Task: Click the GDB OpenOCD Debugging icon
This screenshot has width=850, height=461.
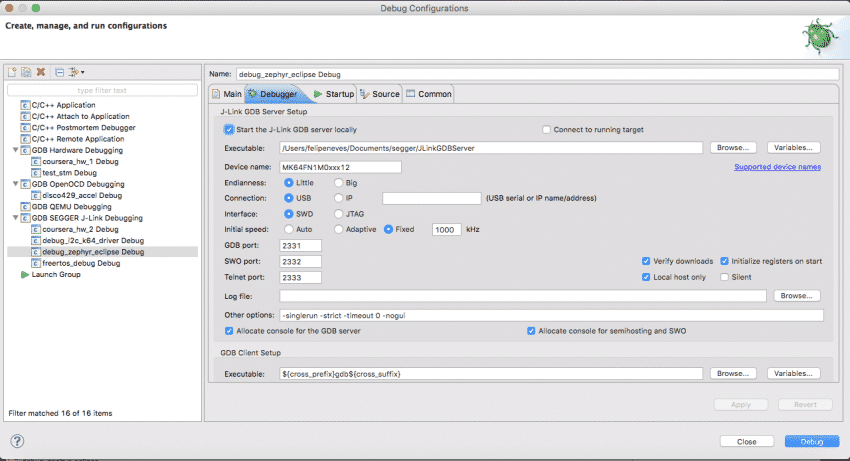Action: tap(25, 184)
